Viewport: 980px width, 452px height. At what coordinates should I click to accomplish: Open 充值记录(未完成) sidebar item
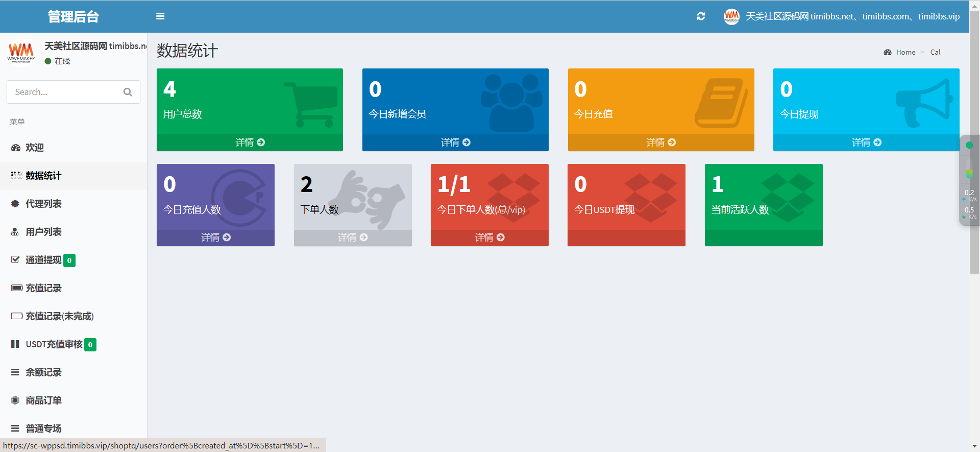tap(73, 316)
